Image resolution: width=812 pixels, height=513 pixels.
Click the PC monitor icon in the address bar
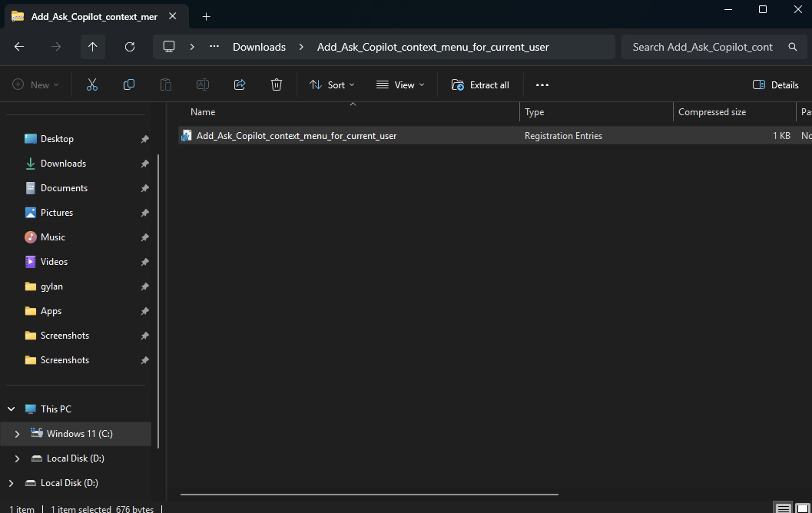pos(169,47)
